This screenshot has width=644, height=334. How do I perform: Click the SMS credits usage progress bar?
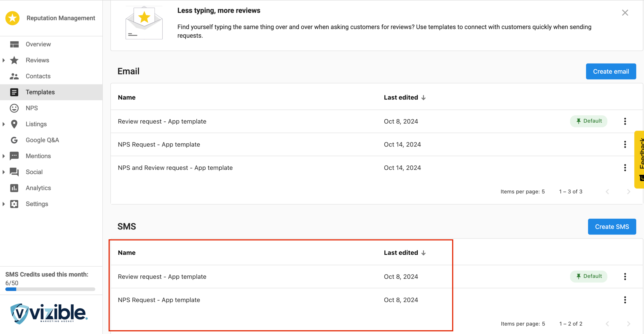coord(50,289)
